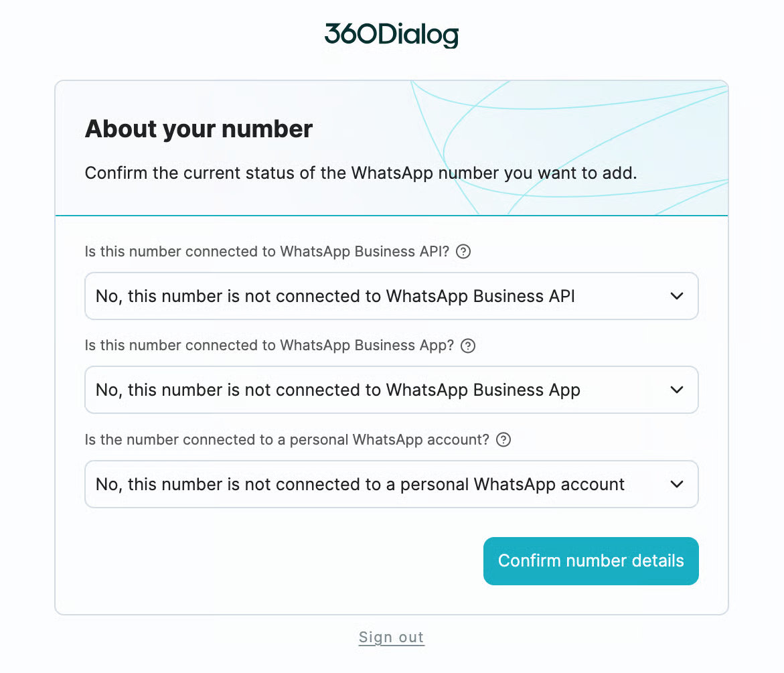Select the "not connected to WhatsApp Business API" value text

click(x=335, y=296)
